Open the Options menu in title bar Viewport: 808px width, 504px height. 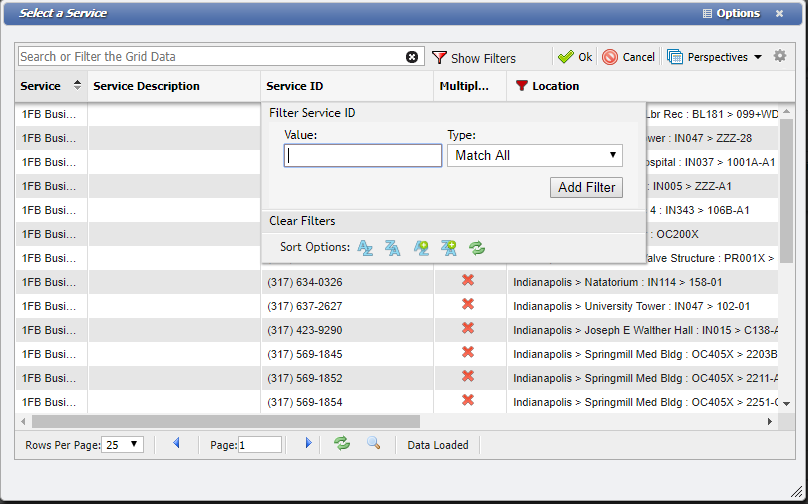point(732,14)
